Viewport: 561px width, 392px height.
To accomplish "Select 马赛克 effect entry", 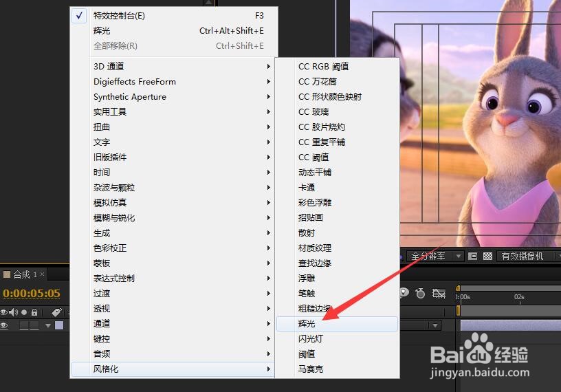I will 337,369.
